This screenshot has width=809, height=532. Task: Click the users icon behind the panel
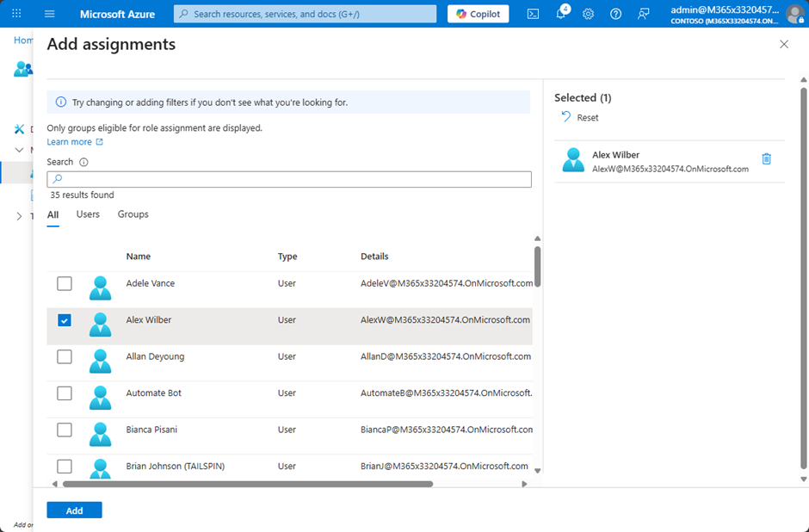tap(23, 69)
